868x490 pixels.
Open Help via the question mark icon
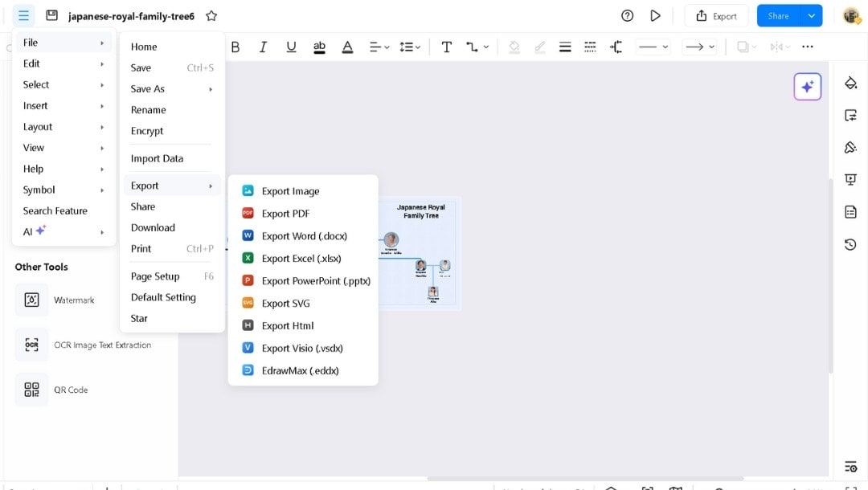click(626, 14)
